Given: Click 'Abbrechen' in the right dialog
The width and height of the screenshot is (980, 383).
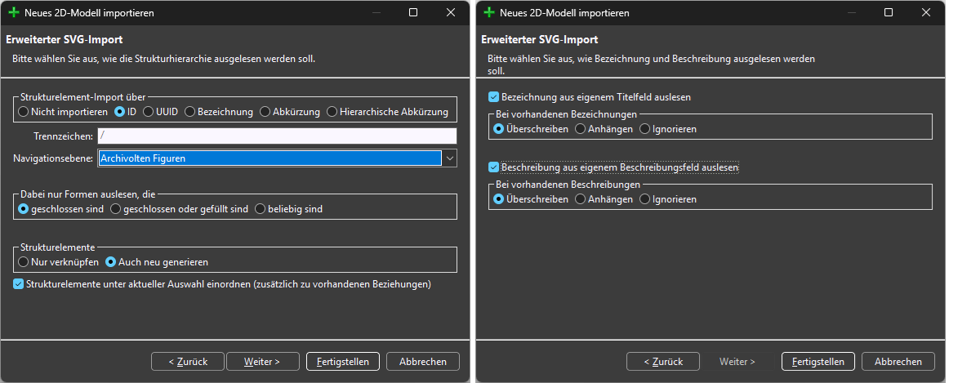Looking at the screenshot, I should tap(898, 361).
